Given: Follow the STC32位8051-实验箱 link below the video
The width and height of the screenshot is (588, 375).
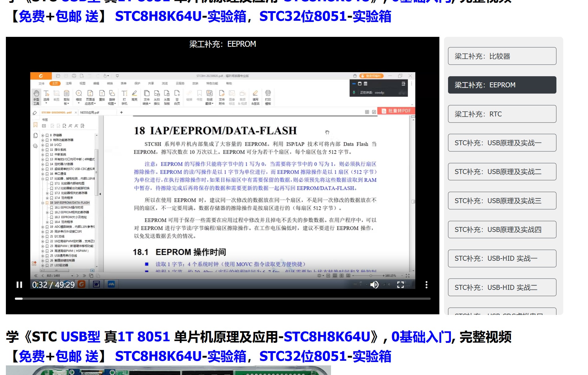Looking at the screenshot, I should (325, 356).
